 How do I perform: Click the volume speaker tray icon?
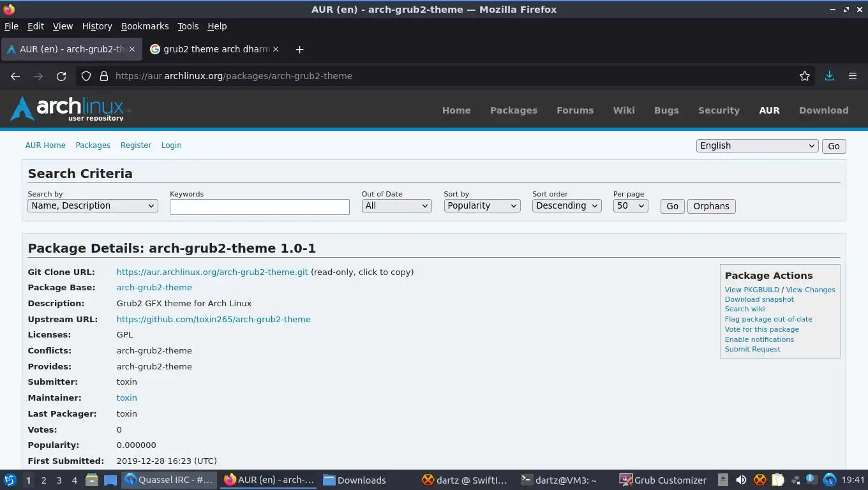(741, 480)
